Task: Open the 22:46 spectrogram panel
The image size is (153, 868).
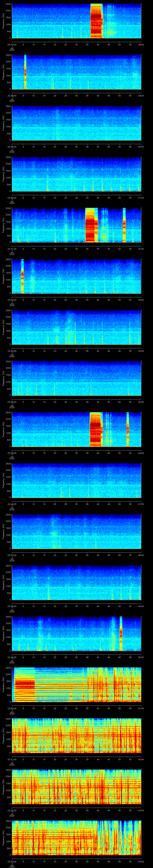Action: [76, 481]
